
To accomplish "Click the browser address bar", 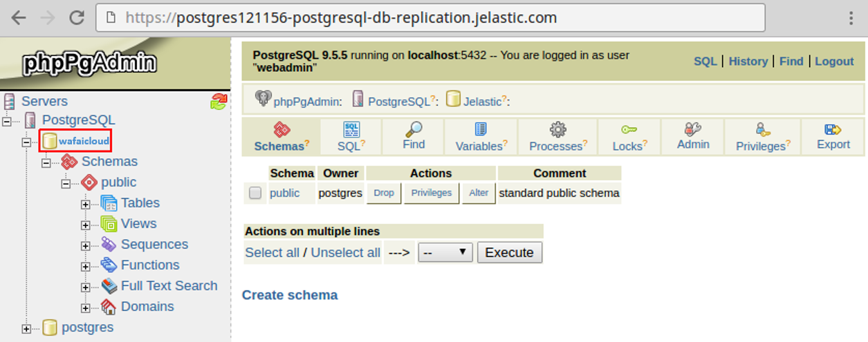I will [x=430, y=18].
